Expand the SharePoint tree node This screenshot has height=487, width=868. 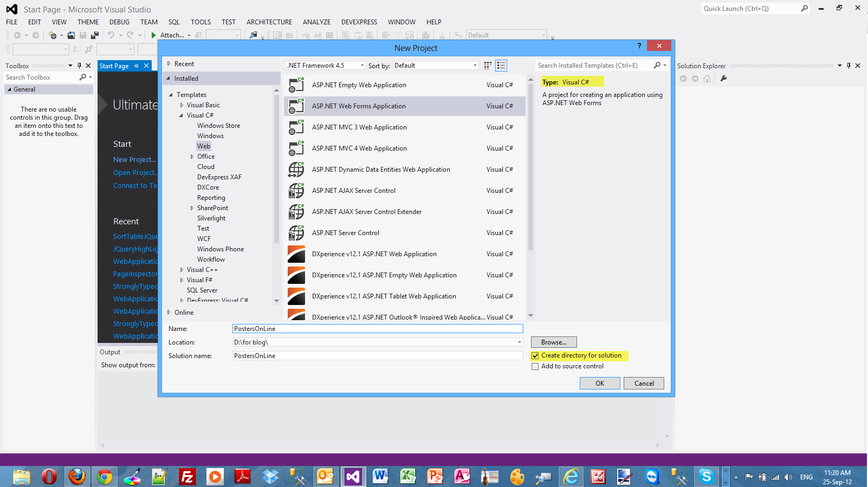coord(192,208)
